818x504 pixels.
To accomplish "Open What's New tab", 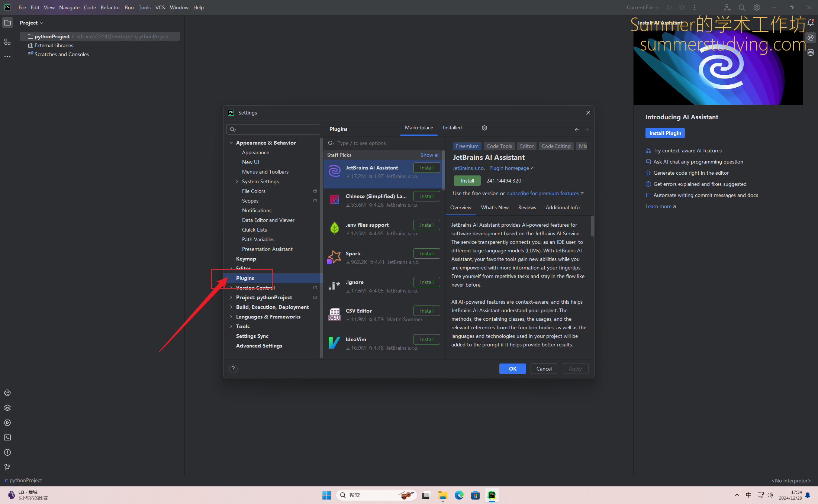I will click(x=495, y=207).
